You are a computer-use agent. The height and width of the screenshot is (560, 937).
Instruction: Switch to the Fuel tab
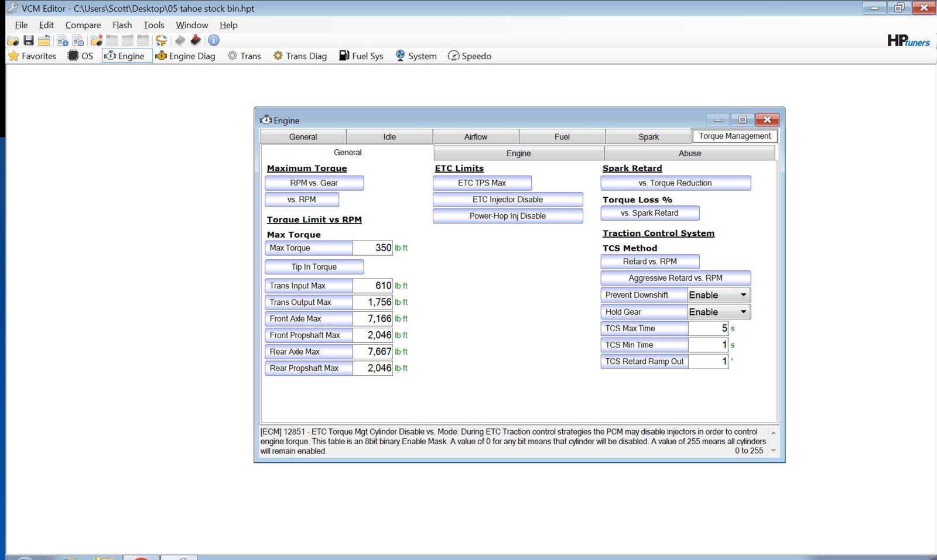point(562,137)
